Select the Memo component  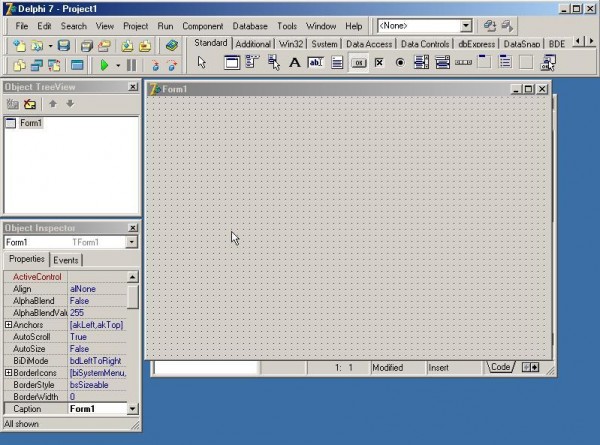click(337, 62)
